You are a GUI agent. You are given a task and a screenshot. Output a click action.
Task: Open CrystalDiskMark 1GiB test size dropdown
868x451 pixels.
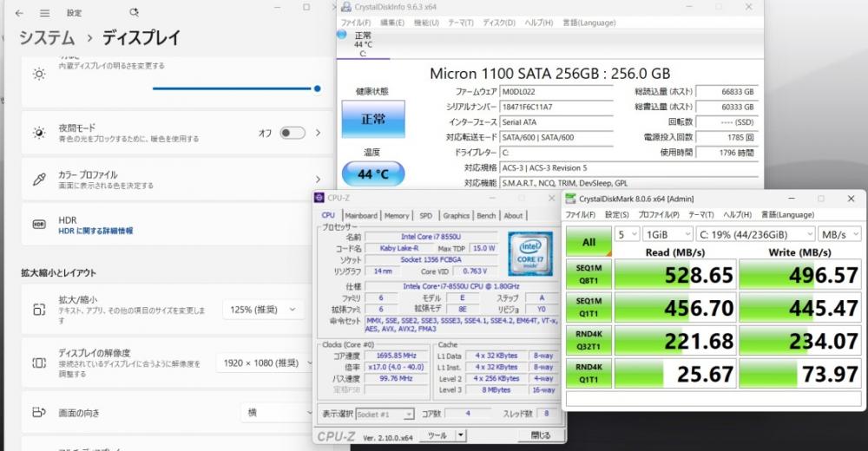click(667, 235)
